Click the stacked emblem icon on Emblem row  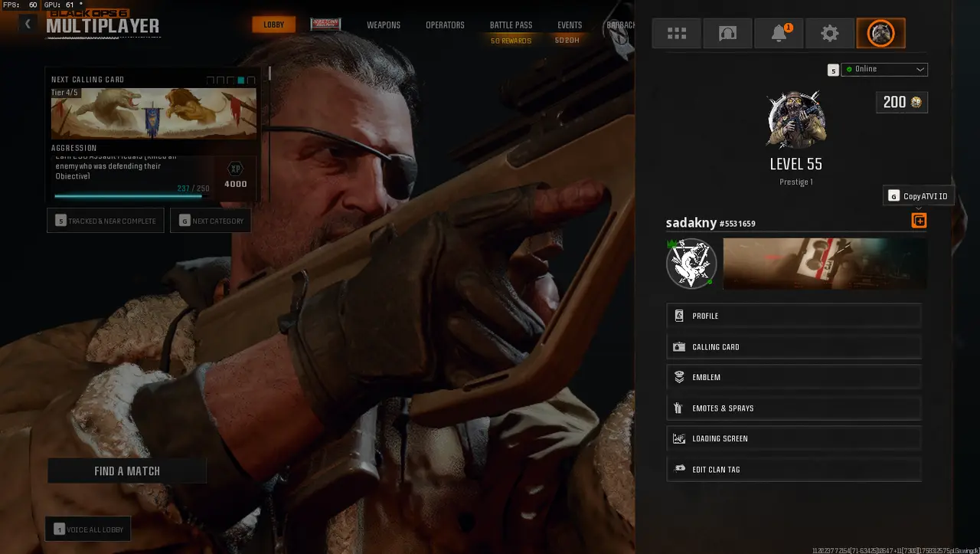(x=678, y=377)
